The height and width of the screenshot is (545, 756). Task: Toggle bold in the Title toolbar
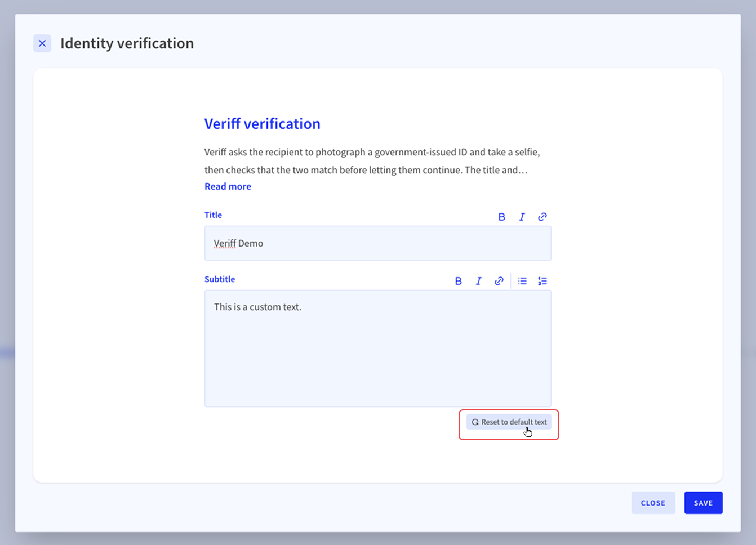(x=501, y=217)
